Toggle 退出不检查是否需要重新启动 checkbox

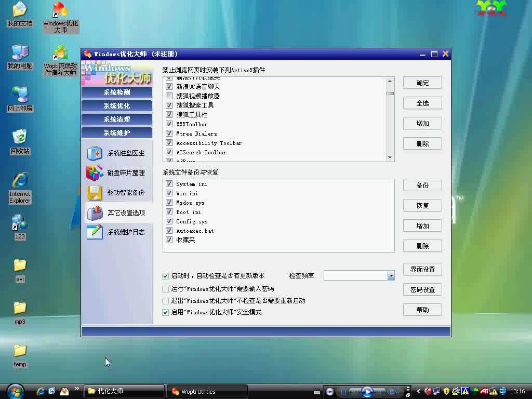coord(165,301)
